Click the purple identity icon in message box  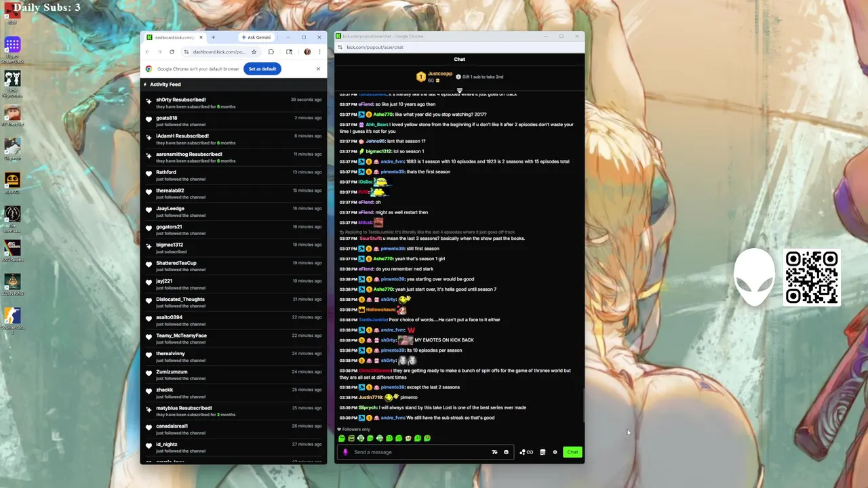pos(345,452)
